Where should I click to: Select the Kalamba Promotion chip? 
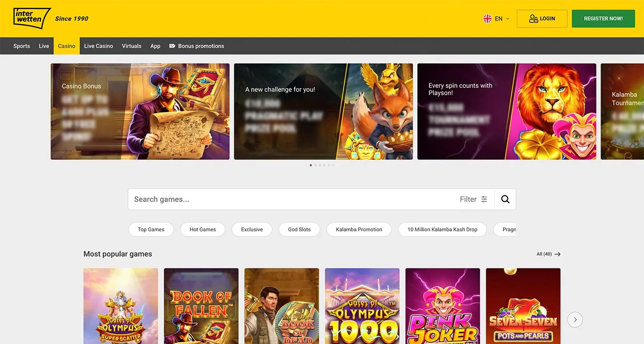tap(359, 229)
